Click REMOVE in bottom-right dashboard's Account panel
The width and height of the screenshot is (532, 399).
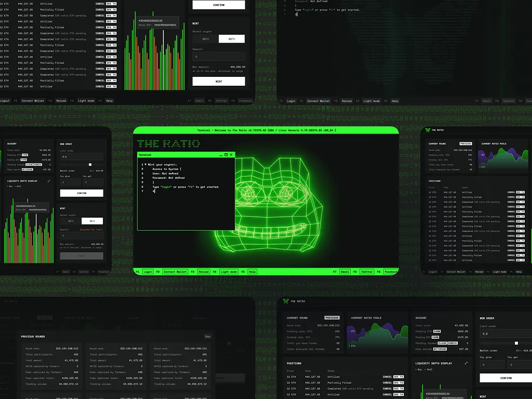453,343
